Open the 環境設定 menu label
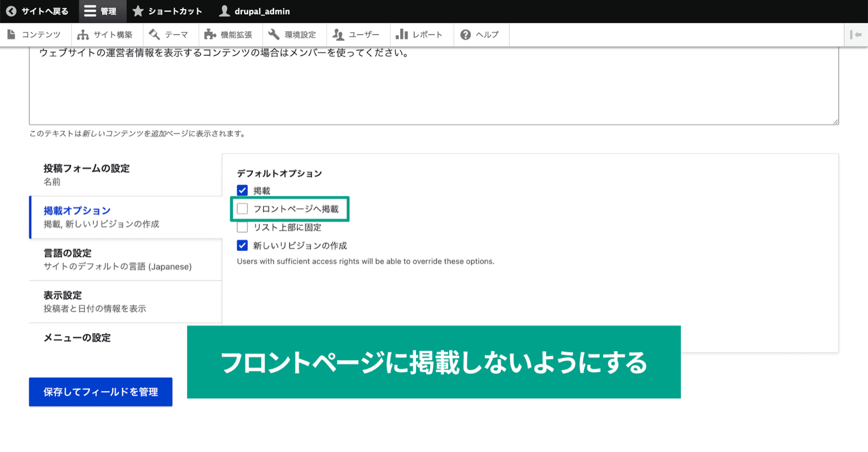Image resolution: width=868 pixels, height=452 pixels. (300, 35)
